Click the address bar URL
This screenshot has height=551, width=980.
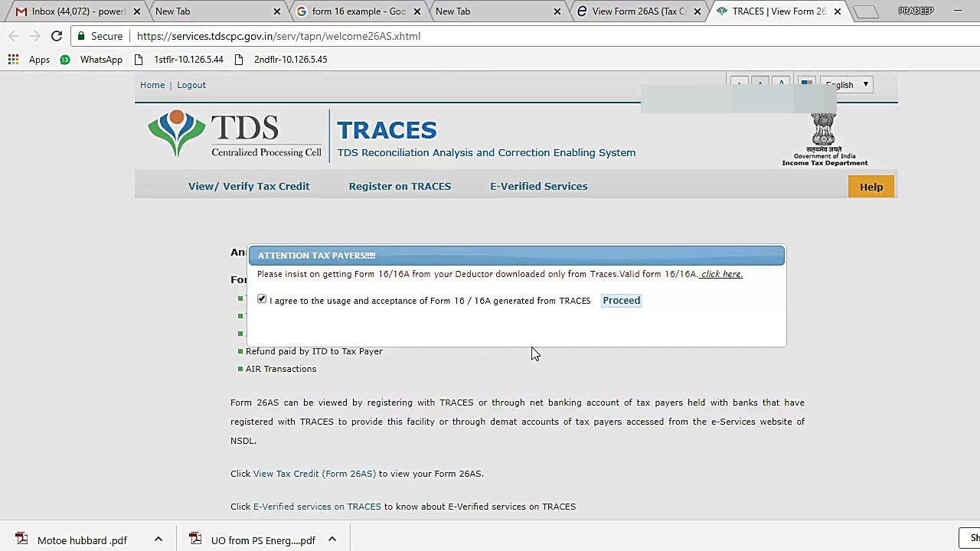point(279,36)
